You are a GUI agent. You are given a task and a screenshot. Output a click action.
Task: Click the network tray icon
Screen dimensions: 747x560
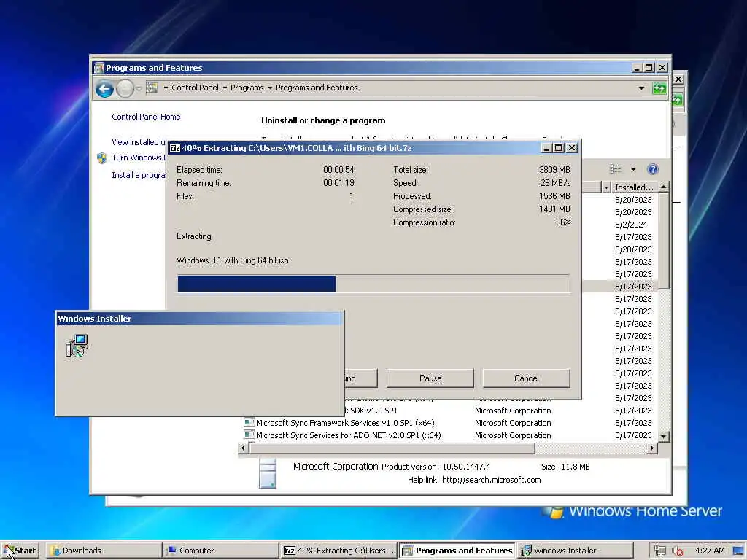point(659,551)
